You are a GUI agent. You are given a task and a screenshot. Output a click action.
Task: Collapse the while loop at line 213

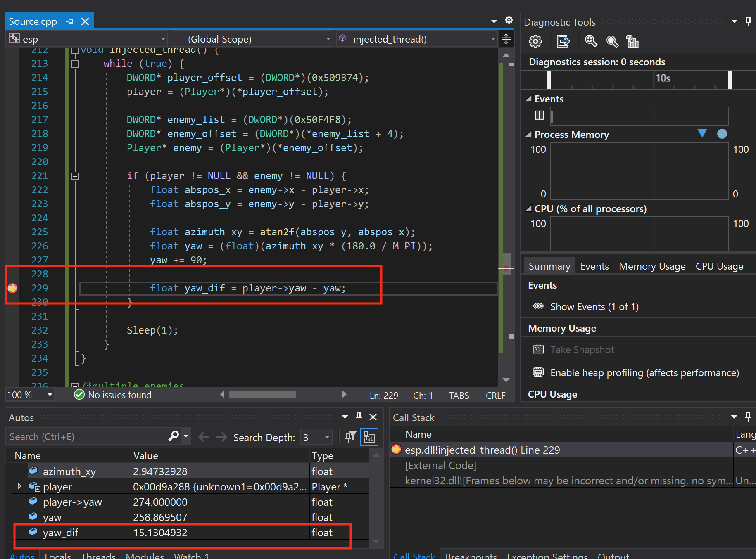click(75, 64)
